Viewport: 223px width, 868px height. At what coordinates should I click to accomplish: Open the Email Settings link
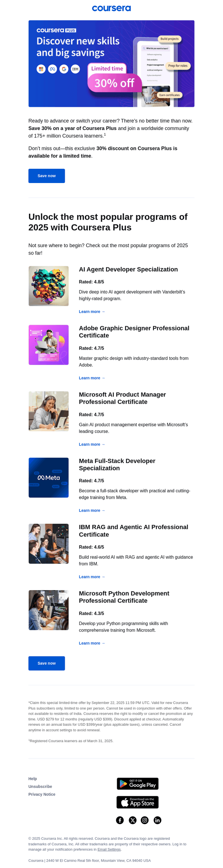point(109,849)
